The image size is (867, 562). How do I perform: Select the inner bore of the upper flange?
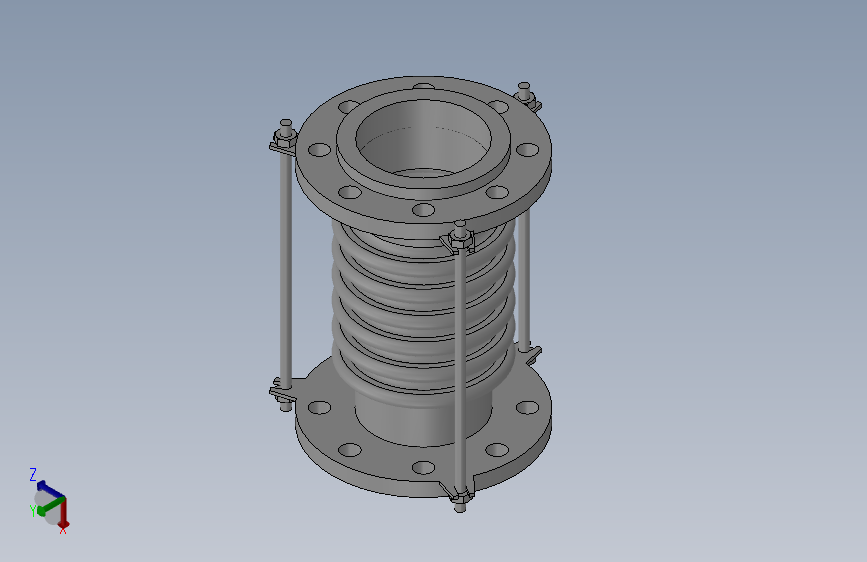pos(423,138)
